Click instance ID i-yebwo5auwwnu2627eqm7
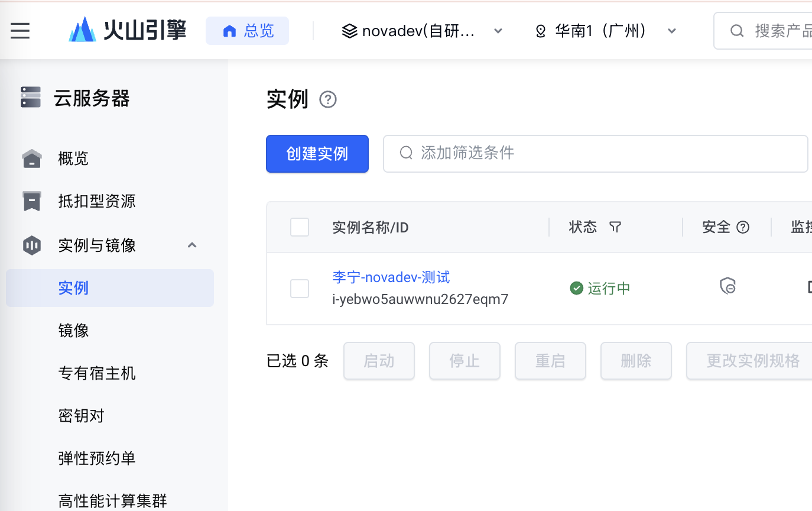The image size is (812, 511). pyautogui.click(x=420, y=299)
